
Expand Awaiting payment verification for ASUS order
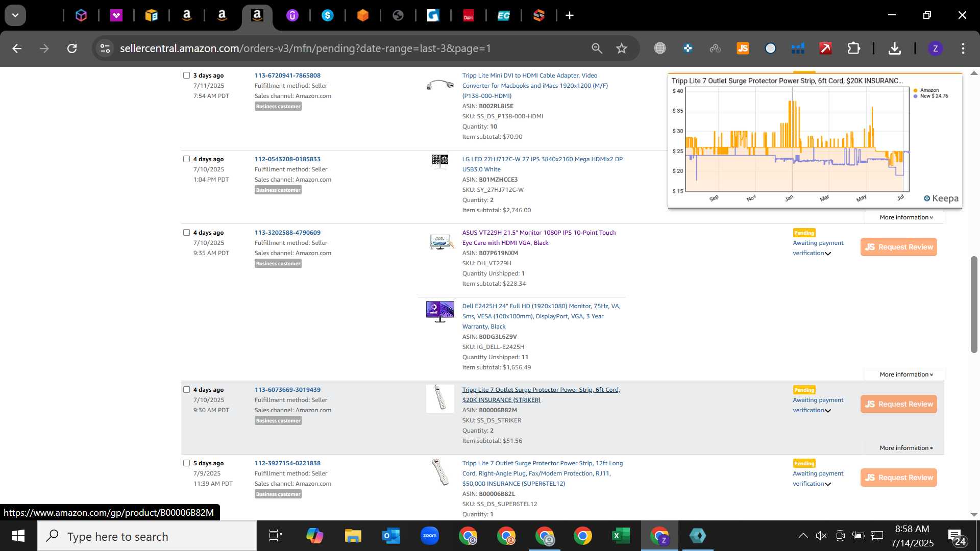pyautogui.click(x=818, y=248)
